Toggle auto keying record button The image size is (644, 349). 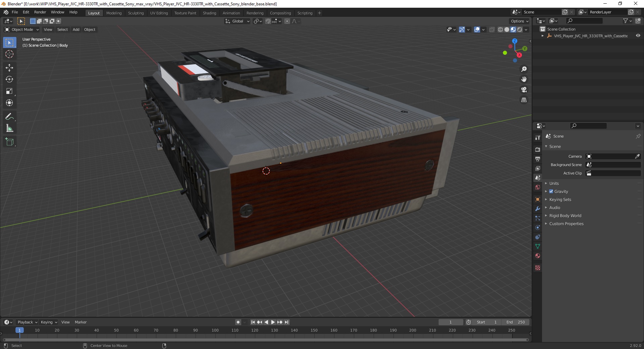238,322
